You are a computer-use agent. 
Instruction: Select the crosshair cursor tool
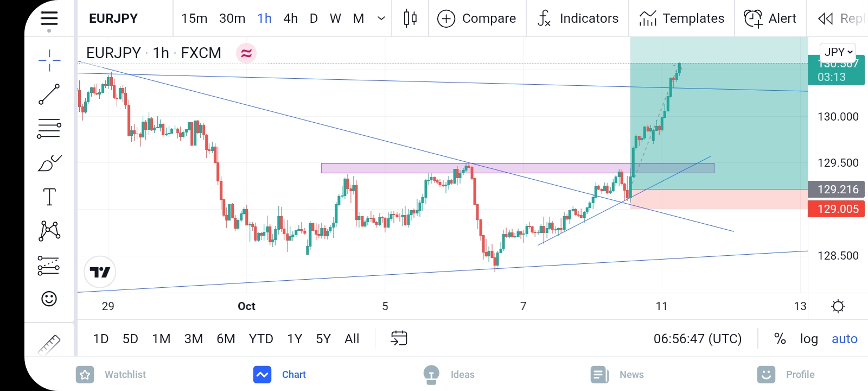49,60
